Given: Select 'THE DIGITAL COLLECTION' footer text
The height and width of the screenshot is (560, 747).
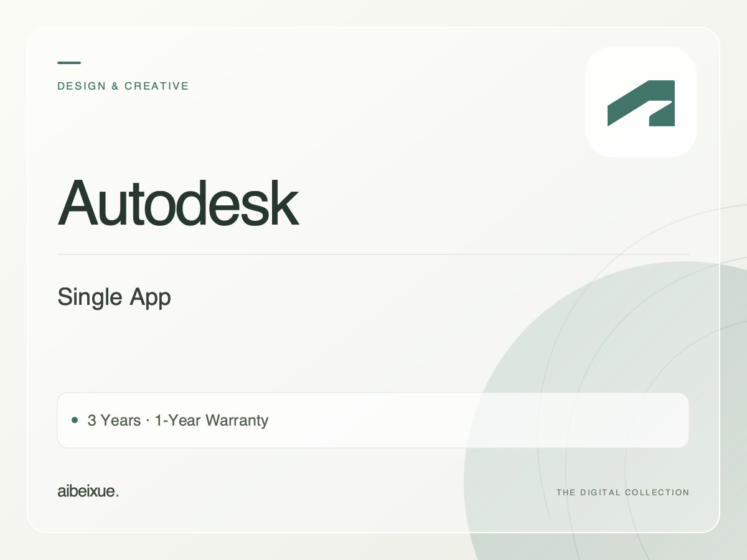Looking at the screenshot, I should [622, 492].
